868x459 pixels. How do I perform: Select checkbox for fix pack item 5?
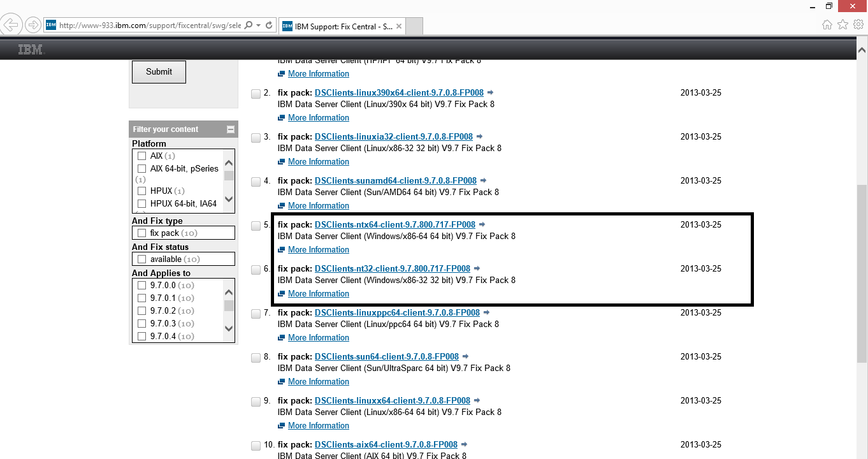pyautogui.click(x=256, y=226)
